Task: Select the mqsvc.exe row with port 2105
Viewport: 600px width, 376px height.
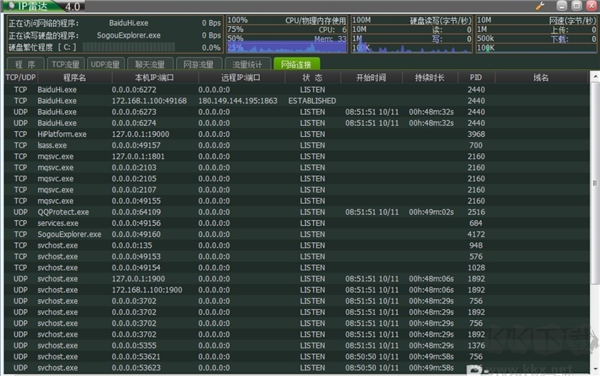Action: coord(297,178)
